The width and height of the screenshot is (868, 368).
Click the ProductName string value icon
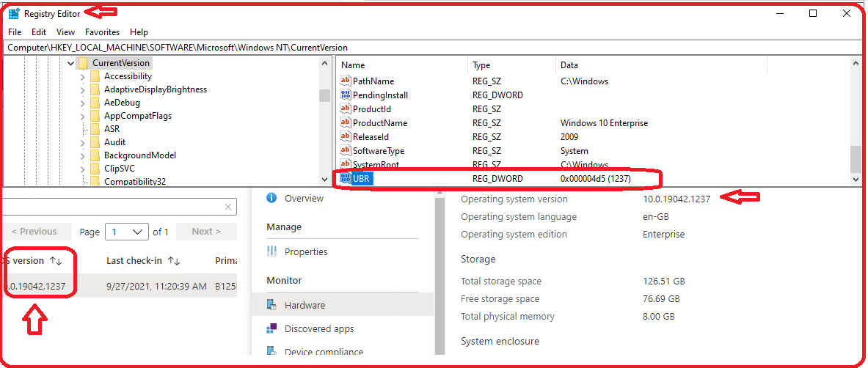click(x=346, y=123)
